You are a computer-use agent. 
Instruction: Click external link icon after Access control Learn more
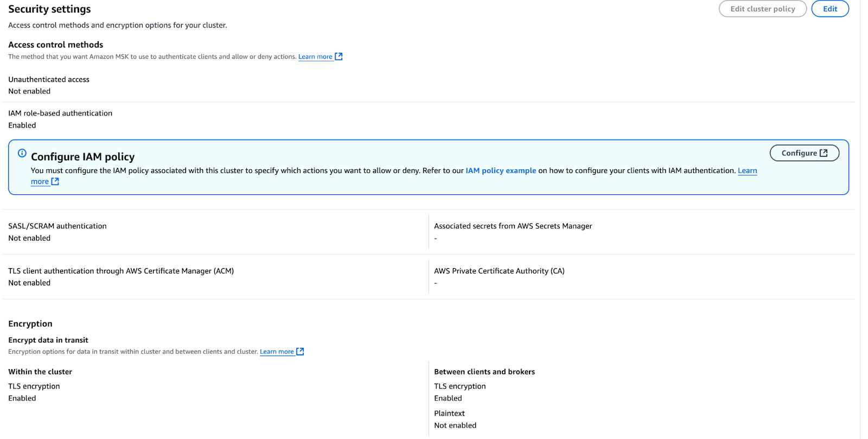[339, 56]
